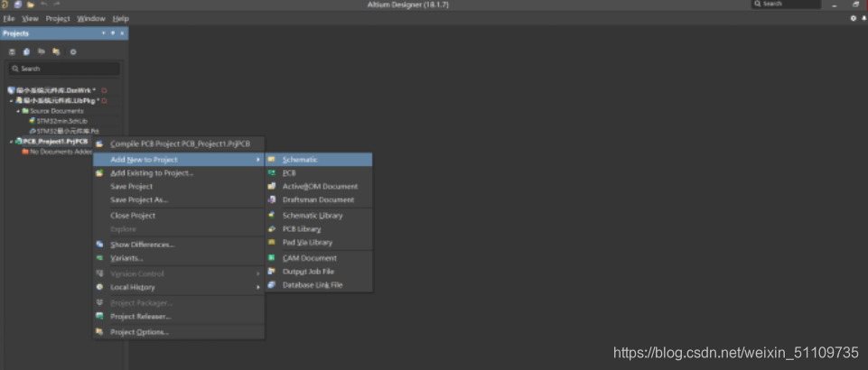Screen dimensions: 868x370
Task: Choose Schematic Library
Action: click(319, 216)
